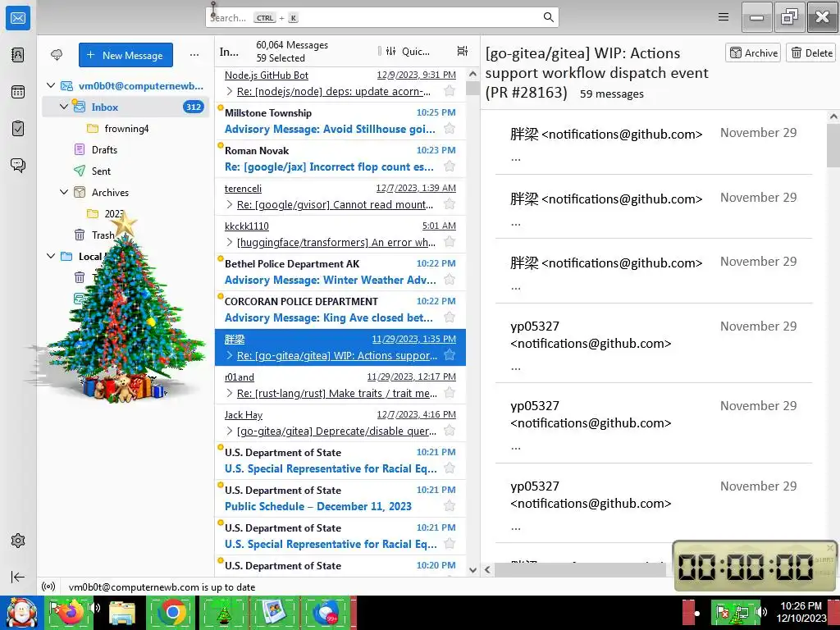
Task: Open the Chat space icon
Action: pyautogui.click(x=18, y=165)
